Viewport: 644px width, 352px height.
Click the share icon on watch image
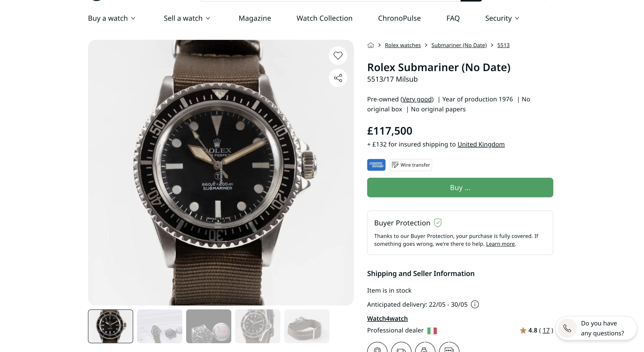338,78
